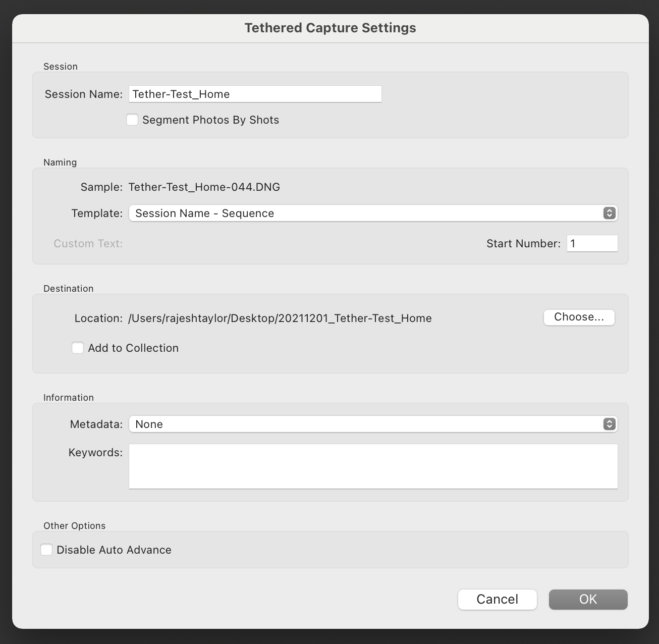This screenshot has width=659, height=644.
Task: Click the Metadata dropdown chevron icon
Action: pyautogui.click(x=610, y=424)
